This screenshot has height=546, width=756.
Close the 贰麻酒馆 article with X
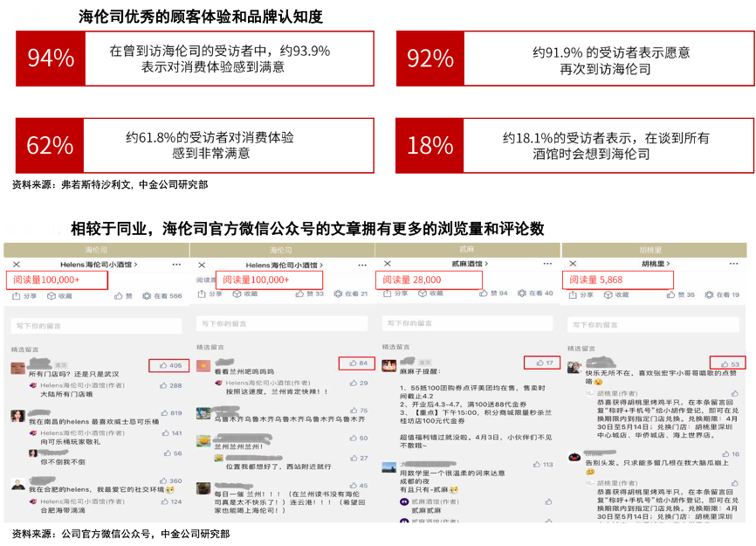click(x=386, y=264)
